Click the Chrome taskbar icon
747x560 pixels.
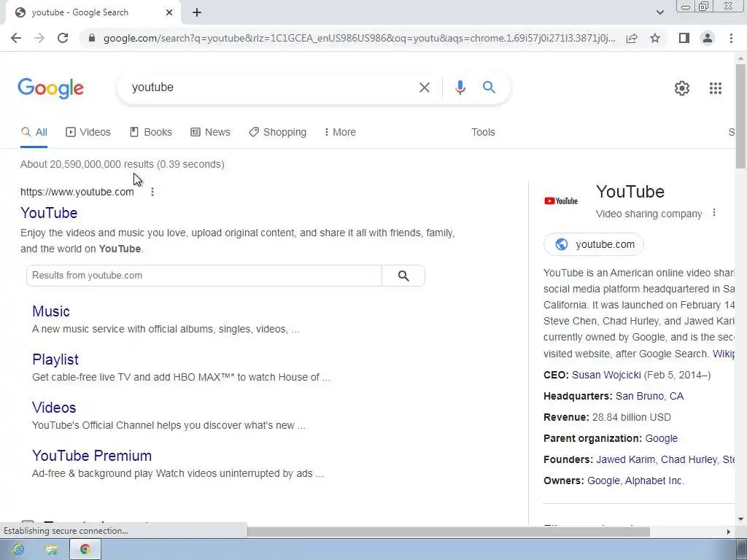click(85, 550)
